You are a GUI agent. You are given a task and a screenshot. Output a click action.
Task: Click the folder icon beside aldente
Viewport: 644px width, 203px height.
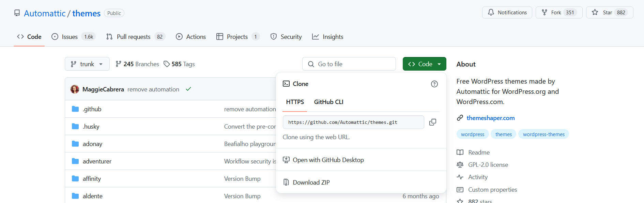pos(75,196)
